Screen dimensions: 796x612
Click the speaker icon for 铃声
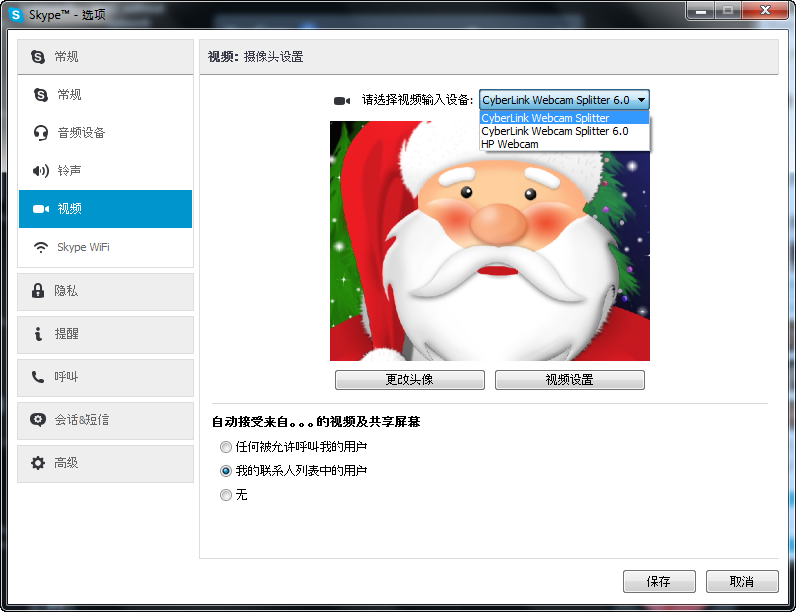pos(41,171)
